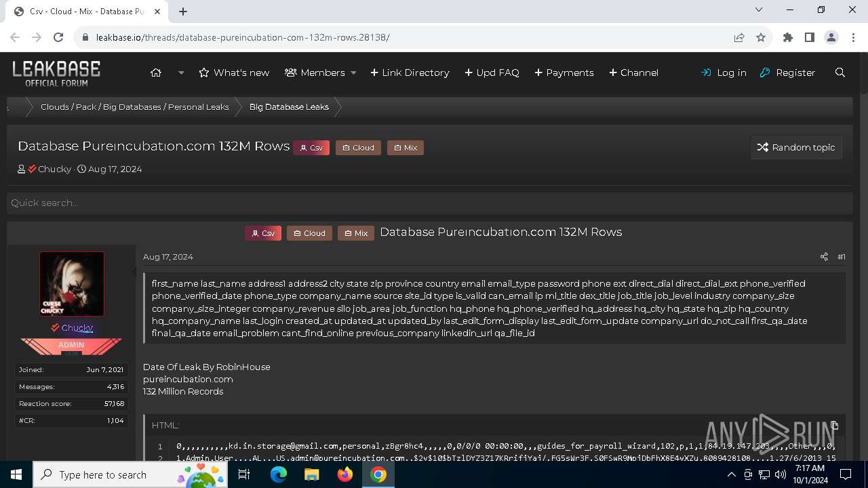868x488 pixels.
Task: Go back in browser
Action: tap(16, 37)
